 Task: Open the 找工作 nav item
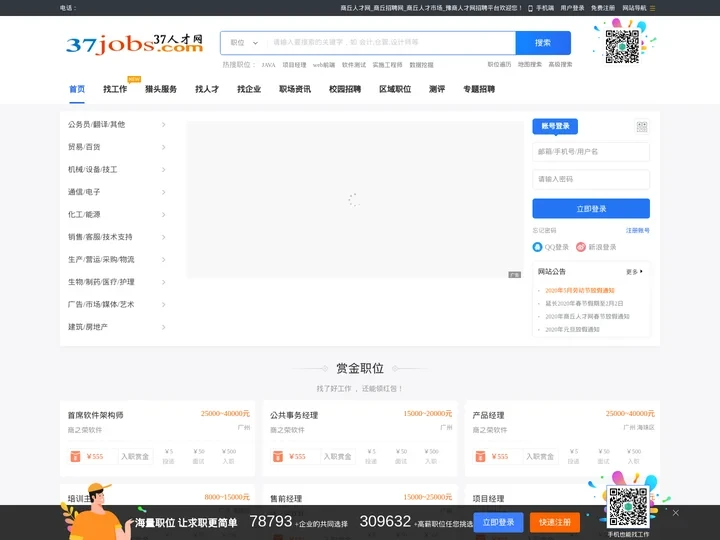(x=115, y=89)
